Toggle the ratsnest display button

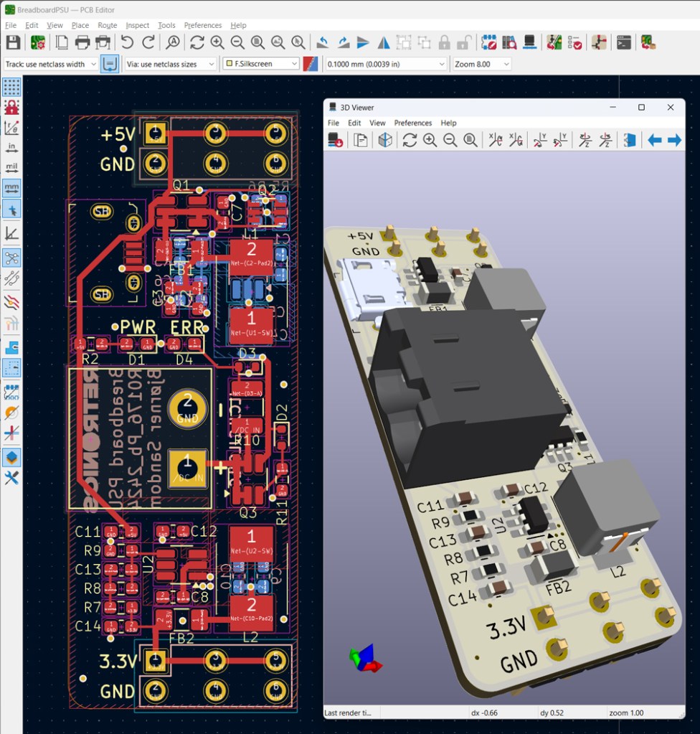(11, 258)
